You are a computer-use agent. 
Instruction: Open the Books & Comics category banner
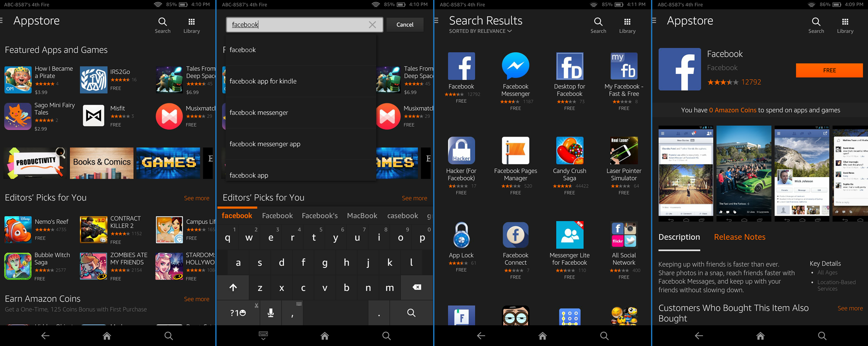click(x=102, y=163)
